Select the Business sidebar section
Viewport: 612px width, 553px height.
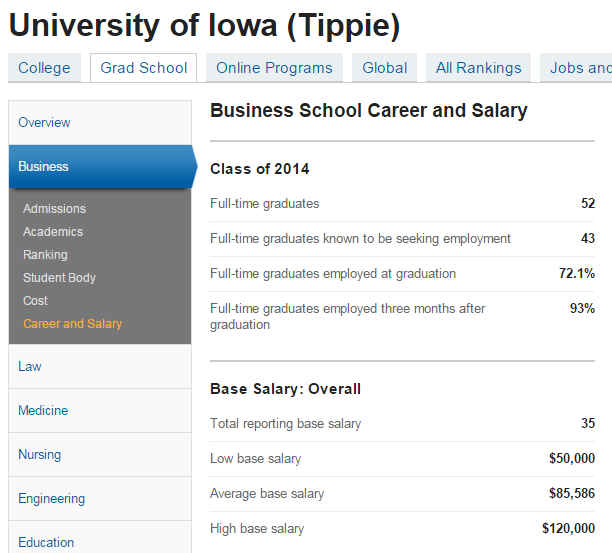click(44, 167)
